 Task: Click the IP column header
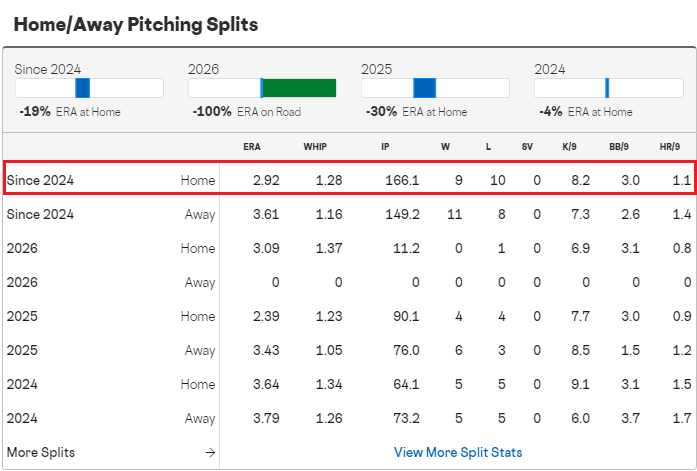tap(385, 147)
